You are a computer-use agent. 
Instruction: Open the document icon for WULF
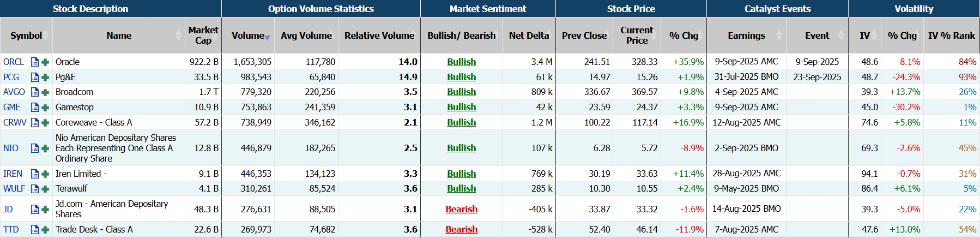[35, 189]
